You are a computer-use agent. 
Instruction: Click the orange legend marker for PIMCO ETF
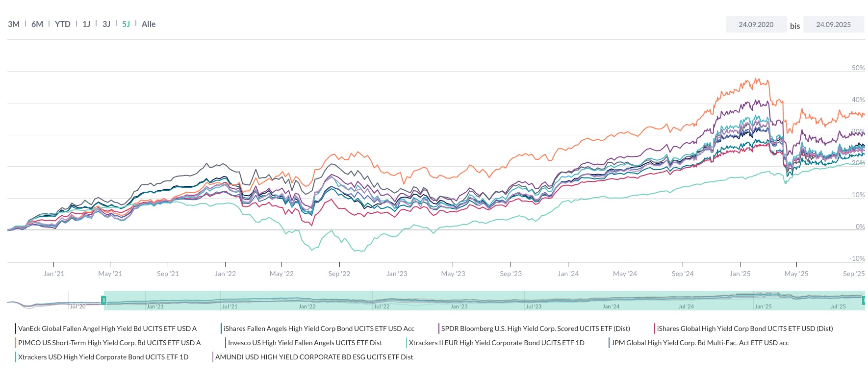(15, 343)
